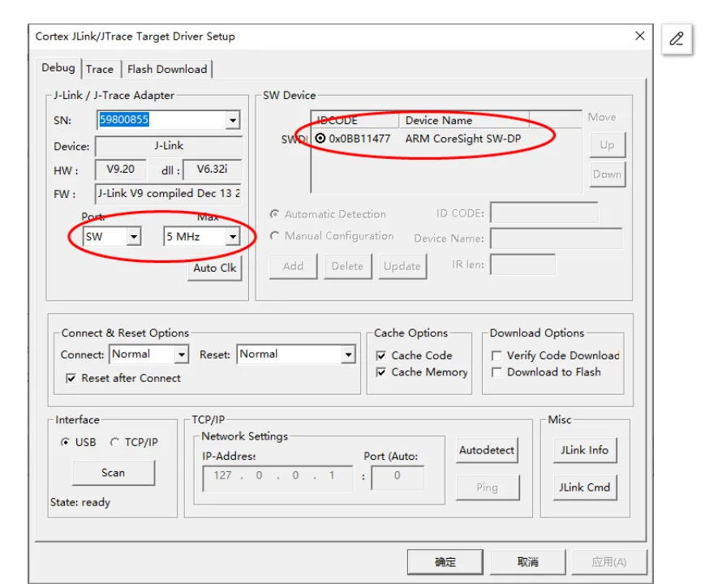Screen dimensions: 718x588
Task: Enable Verify Code Download checkbox
Action: (x=497, y=355)
